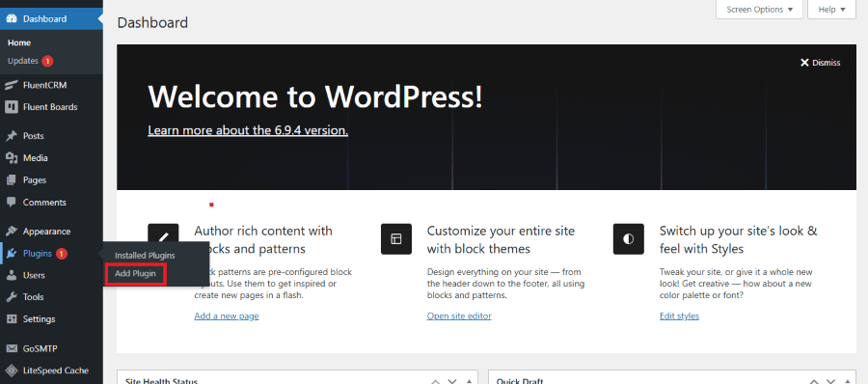Click the Dashboard page title

point(152,23)
